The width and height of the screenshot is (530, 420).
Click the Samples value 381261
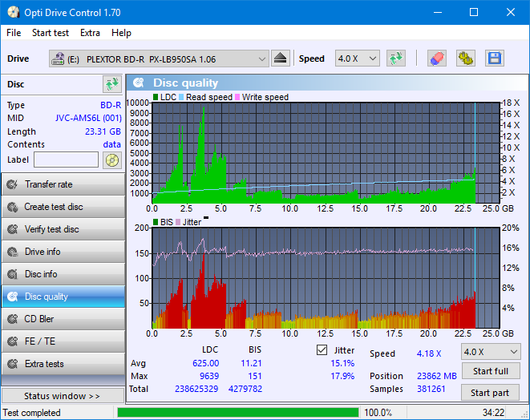431,389
